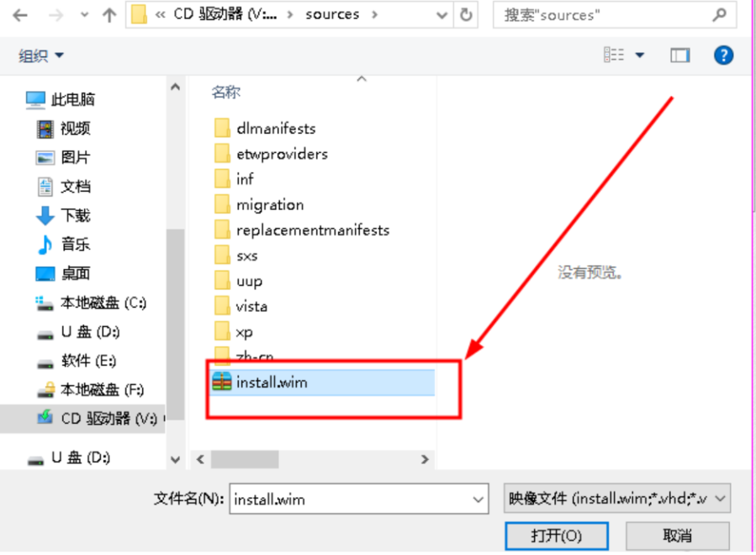Click the 打开(O) button

557,535
